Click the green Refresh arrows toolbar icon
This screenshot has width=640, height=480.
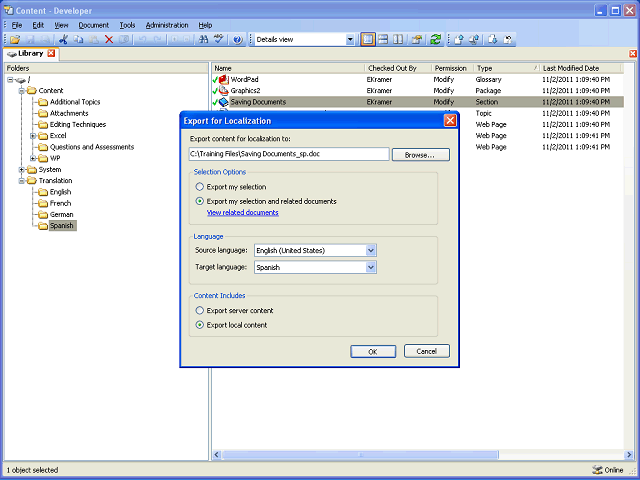point(436,40)
